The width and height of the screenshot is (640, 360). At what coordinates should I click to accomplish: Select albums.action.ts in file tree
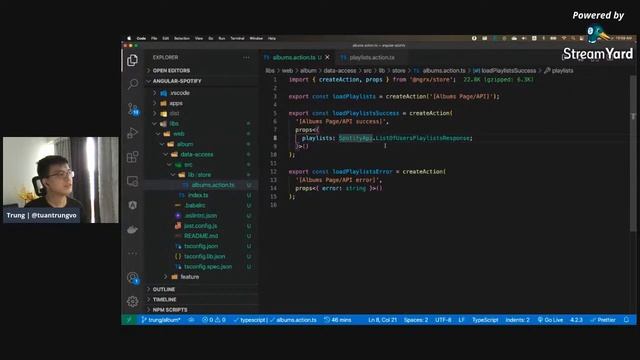[213, 185]
